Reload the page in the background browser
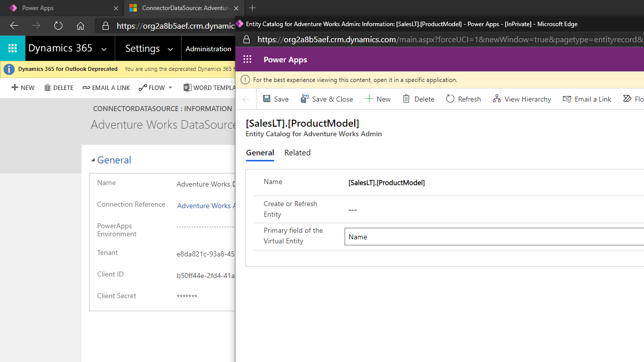This screenshot has width=644, height=362. (x=58, y=26)
